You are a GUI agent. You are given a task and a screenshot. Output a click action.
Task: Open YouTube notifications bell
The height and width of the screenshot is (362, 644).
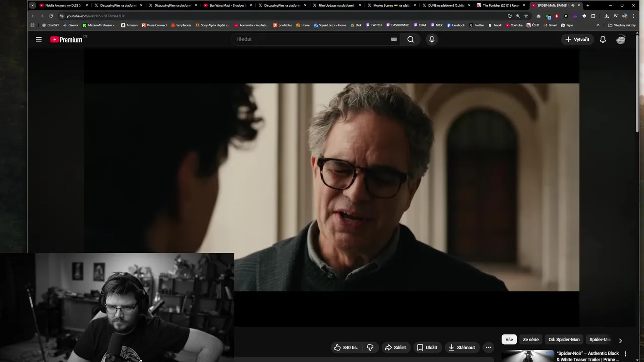[x=603, y=39]
